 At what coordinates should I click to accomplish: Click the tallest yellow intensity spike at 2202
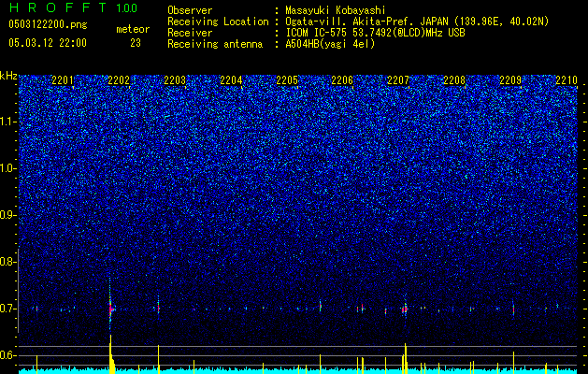click(111, 353)
